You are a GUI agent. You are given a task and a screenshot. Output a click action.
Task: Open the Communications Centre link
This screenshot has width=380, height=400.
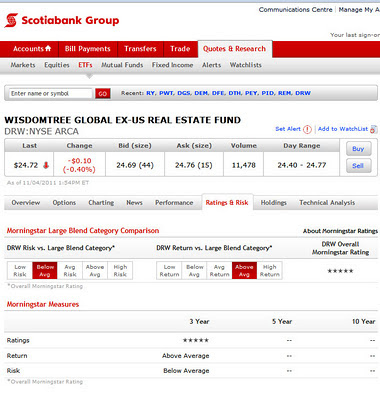[295, 10]
